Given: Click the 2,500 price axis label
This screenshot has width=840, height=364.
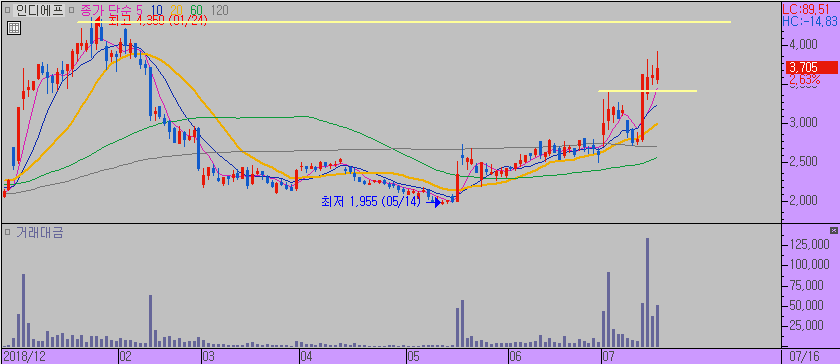Looking at the screenshot, I should tap(804, 162).
